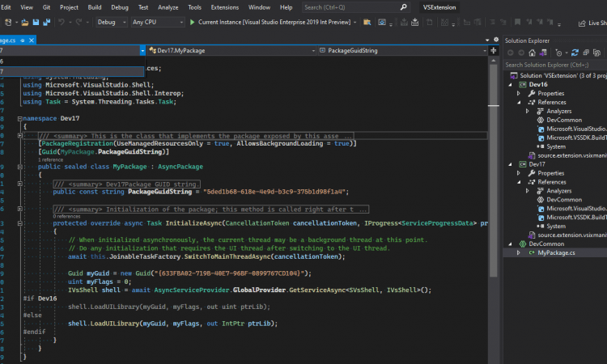Click the Pending Changes Filter clock icon
607x364 pixels.
click(558, 53)
